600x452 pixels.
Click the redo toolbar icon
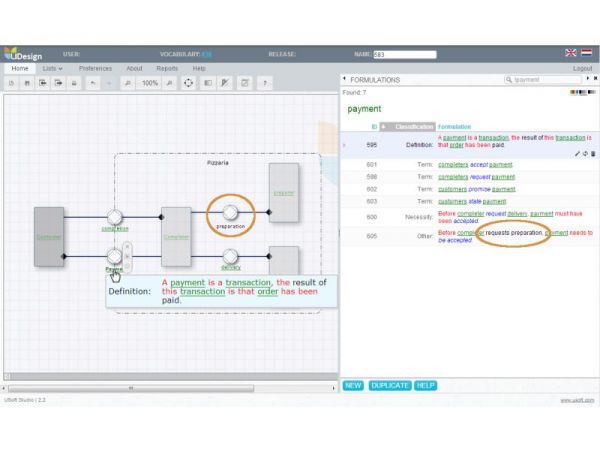(108, 83)
